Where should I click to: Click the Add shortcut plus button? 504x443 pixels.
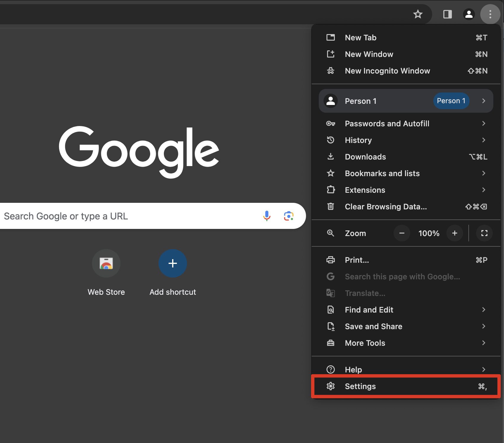coord(172,263)
